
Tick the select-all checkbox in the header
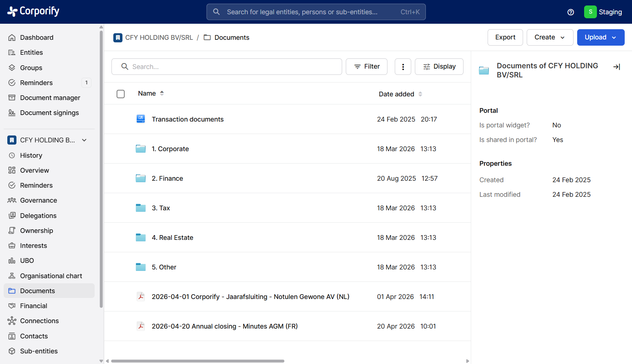pos(121,94)
